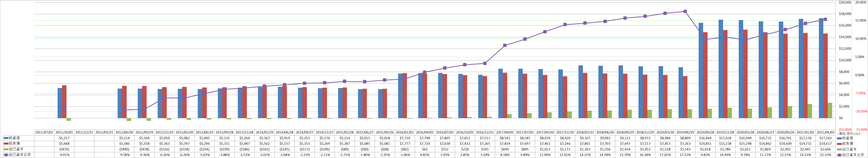Click green equity bar for 2021/04/03
This screenshot has width=868, height=158.
click(x=830, y=111)
